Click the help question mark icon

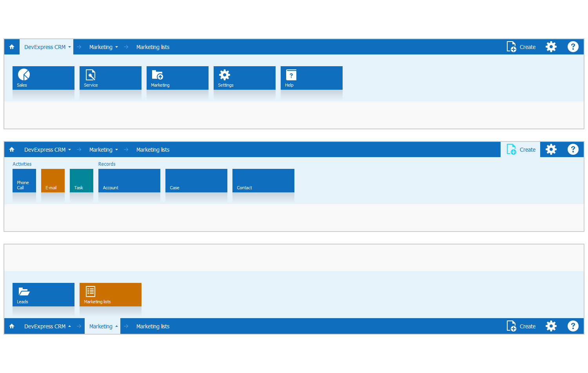[573, 47]
